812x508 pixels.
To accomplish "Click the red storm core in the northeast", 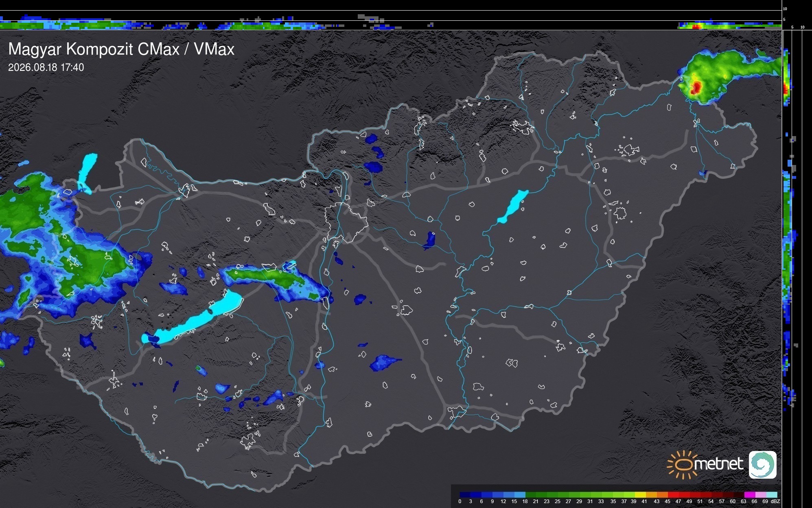I will pyautogui.click(x=696, y=87).
